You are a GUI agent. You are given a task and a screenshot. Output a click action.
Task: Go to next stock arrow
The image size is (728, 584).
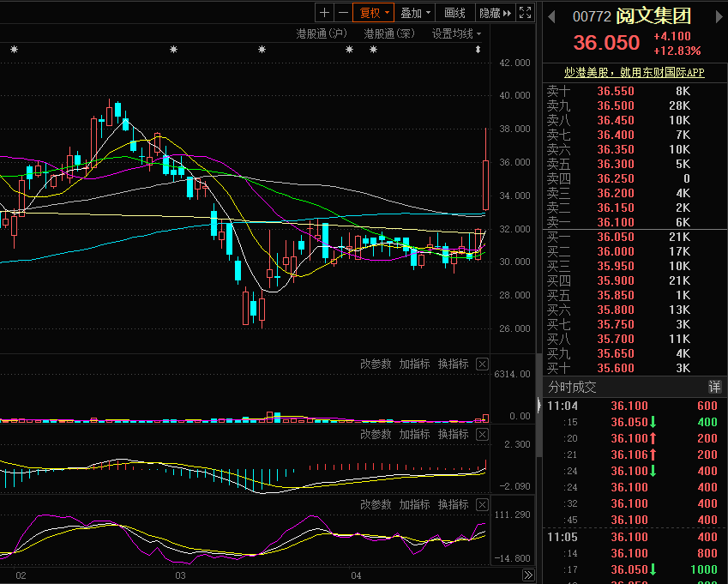tap(719, 17)
